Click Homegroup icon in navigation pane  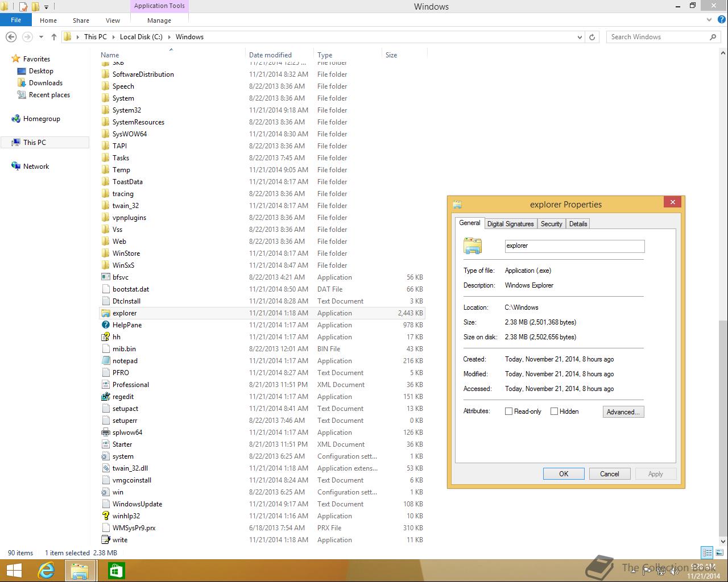click(16, 119)
